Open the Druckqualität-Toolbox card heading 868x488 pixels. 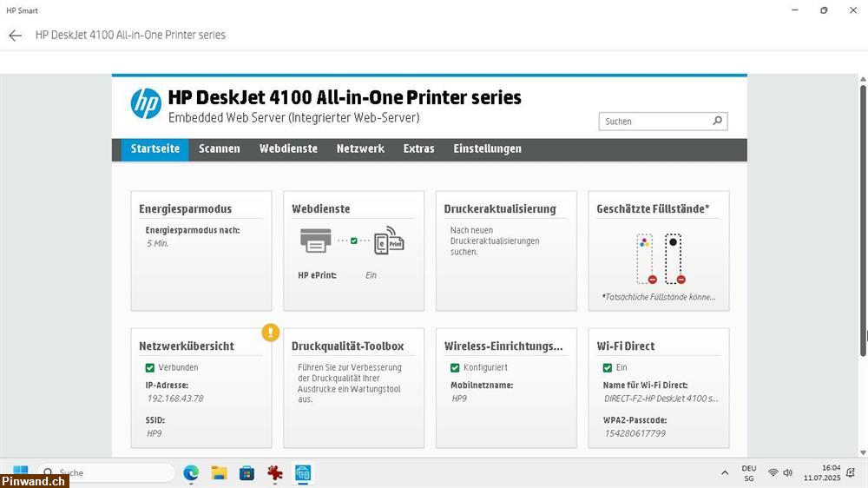(x=348, y=346)
